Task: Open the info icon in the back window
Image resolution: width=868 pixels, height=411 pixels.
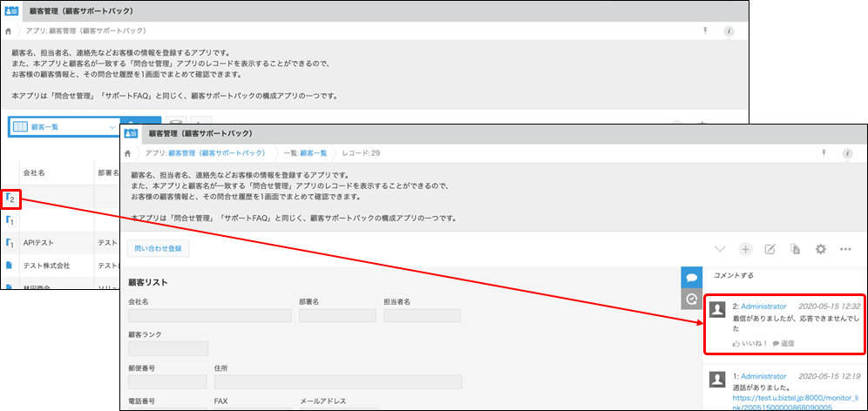Action: click(x=729, y=31)
